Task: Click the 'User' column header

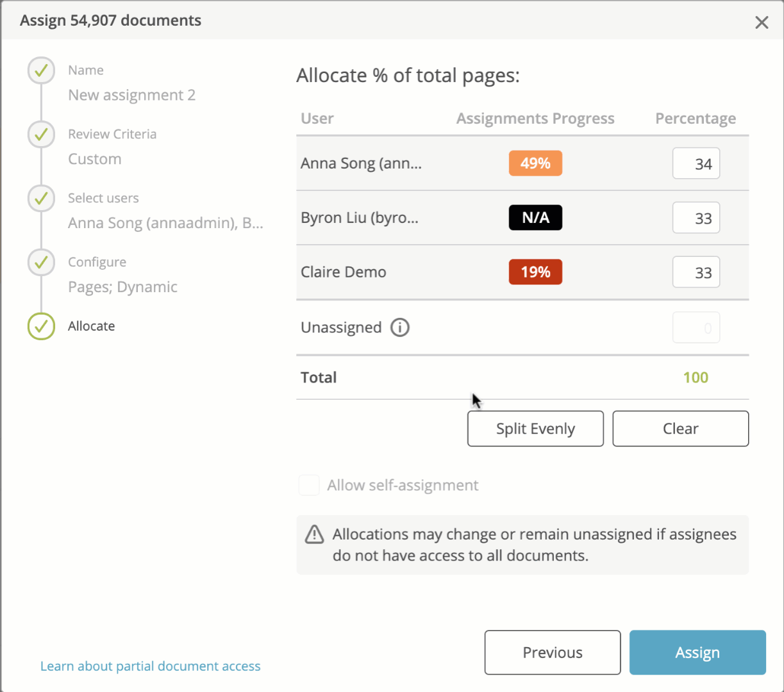Action: coord(317,119)
